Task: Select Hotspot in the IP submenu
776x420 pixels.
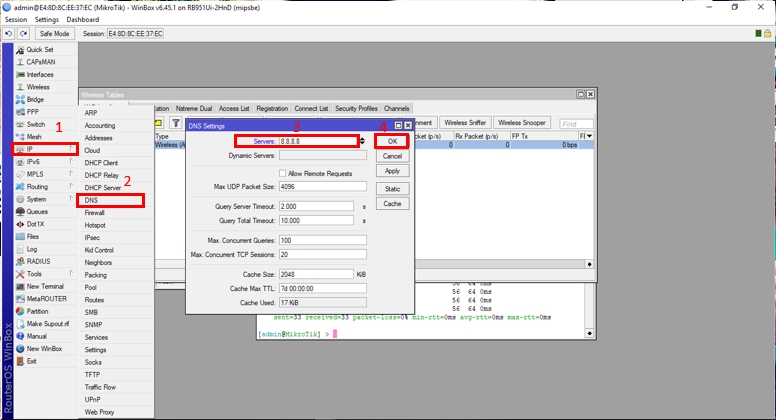Action: 116,225
